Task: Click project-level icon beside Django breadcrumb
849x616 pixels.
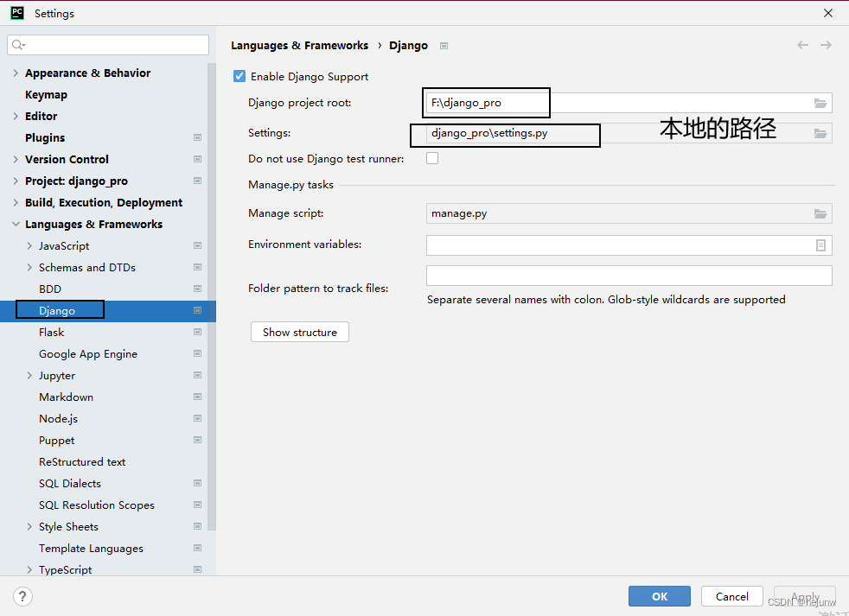Action: click(x=444, y=46)
